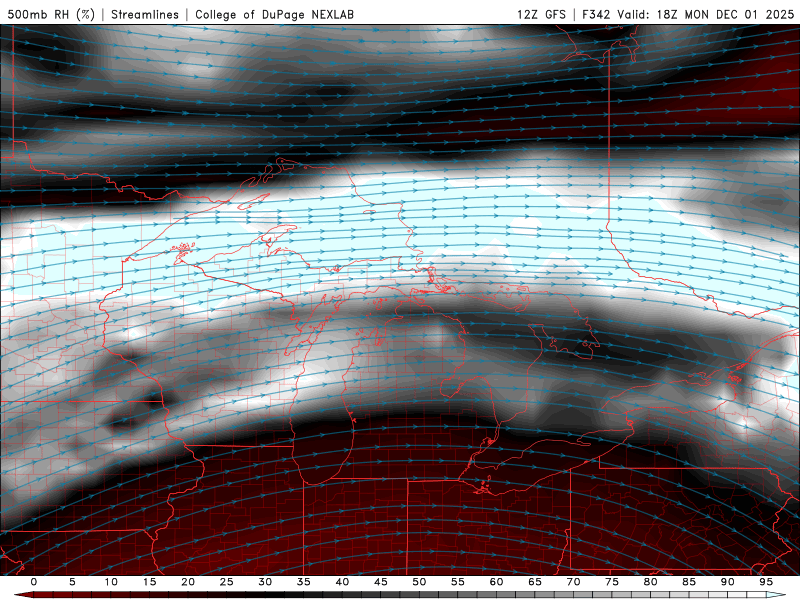The height and width of the screenshot is (600, 800).
Task: Click the '5' value on the color scale
Action: click(x=72, y=582)
